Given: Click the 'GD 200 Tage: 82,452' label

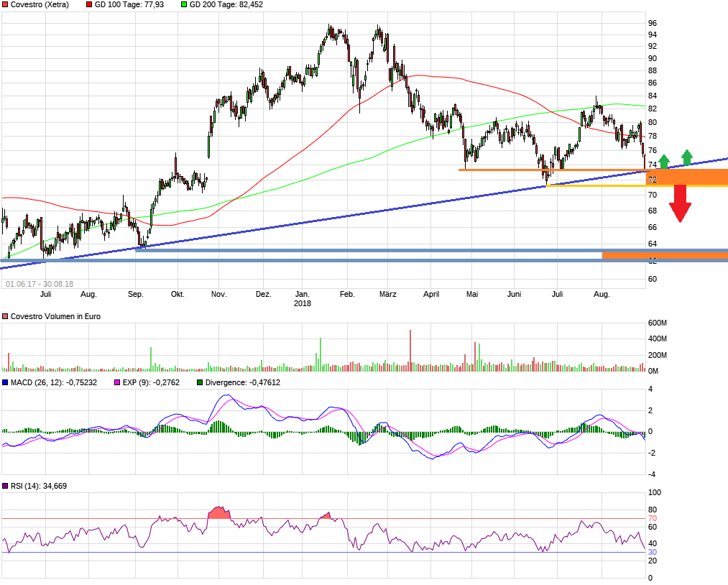Looking at the screenshot, I should [x=226, y=4].
